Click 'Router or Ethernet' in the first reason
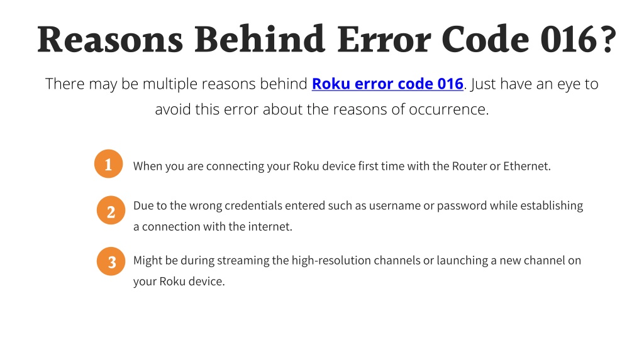644x362 pixels. point(500,166)
